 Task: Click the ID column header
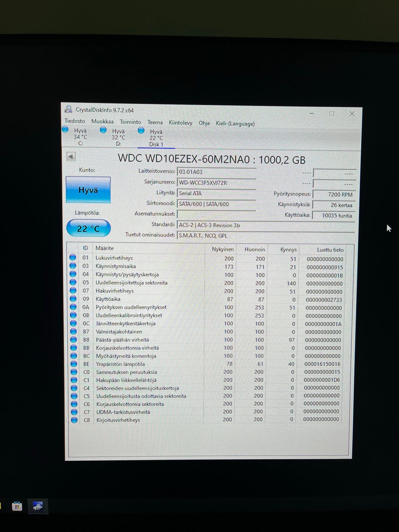(85, 248)
